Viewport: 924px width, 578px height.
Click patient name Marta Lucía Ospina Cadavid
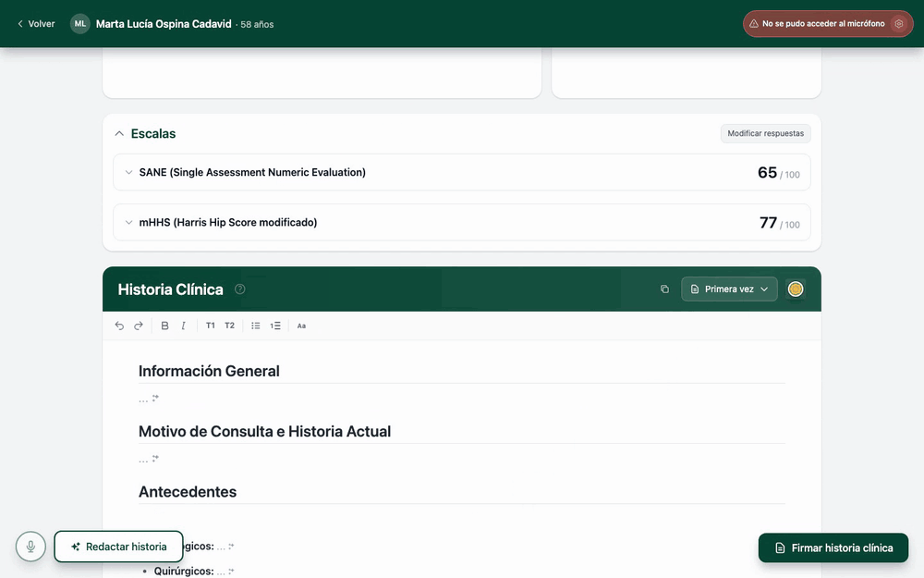(164, 24)
